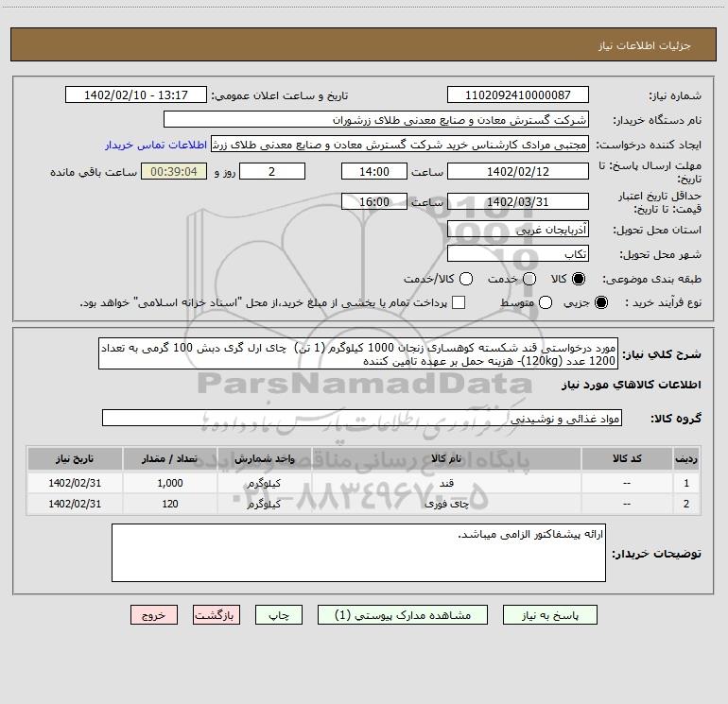
Task: Click the need date 1402/02/31 in قند row
Action: click(75, 483)
